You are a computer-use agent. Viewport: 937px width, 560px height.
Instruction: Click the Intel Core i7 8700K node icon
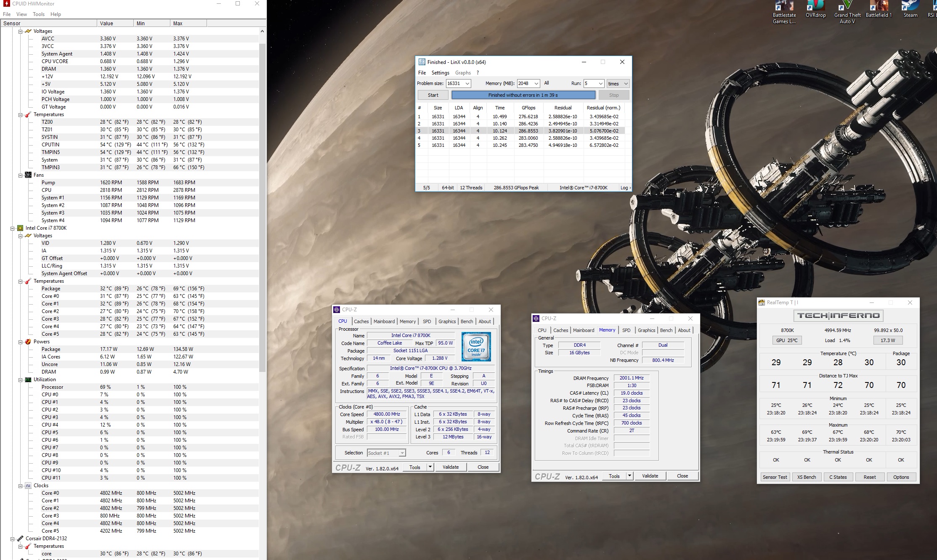pyautogui.click(x=20, y=228)
